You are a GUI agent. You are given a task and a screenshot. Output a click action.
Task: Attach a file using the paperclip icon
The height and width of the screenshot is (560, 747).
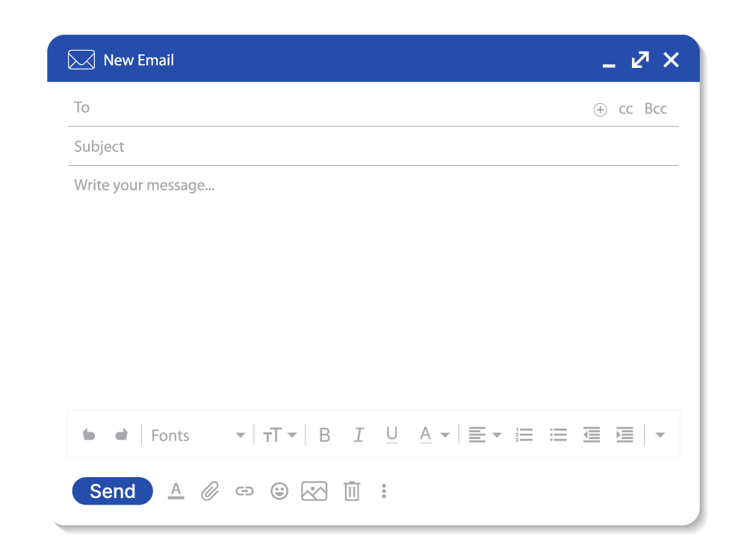(210, 491)
